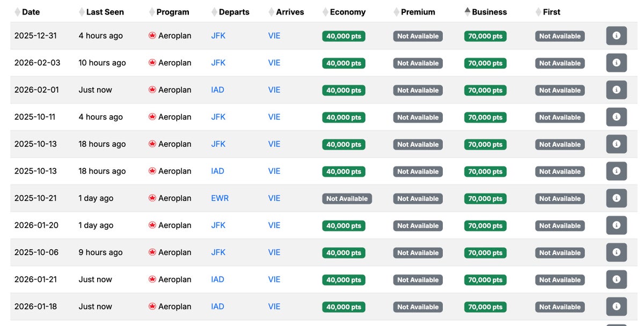Click Aeroplan program in 2025-10-06 row
Viewport: 644px width, 326px height.
174,253
